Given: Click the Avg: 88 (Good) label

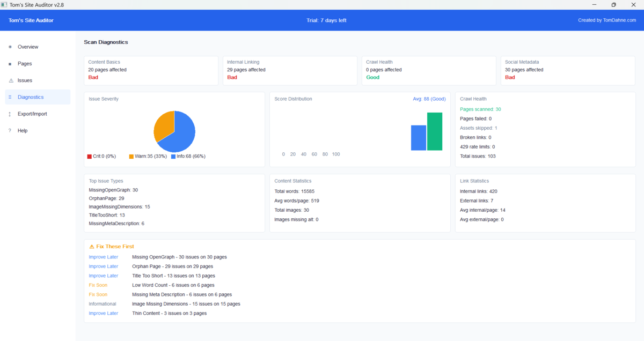Looking at the screenshot, I should point(430,99).
